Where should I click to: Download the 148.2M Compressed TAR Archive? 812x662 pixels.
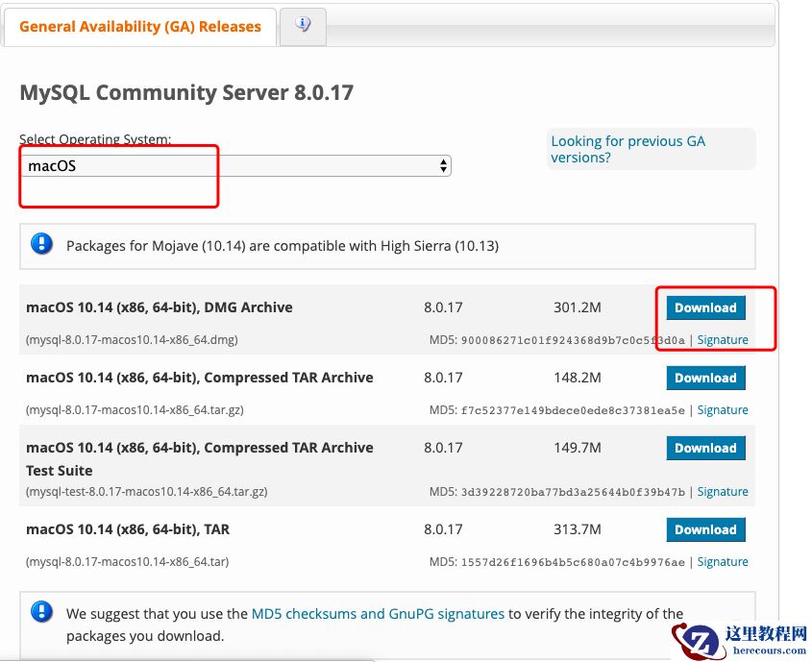(705, 378)
